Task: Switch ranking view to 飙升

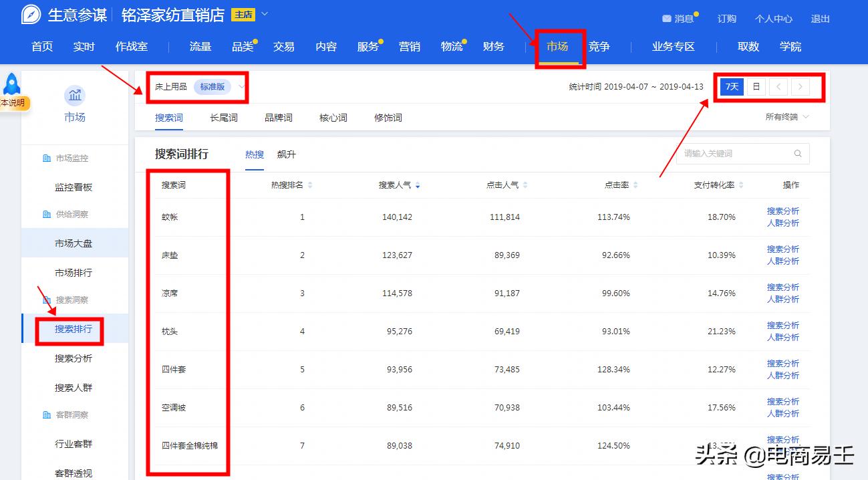Action: point(286,154)
